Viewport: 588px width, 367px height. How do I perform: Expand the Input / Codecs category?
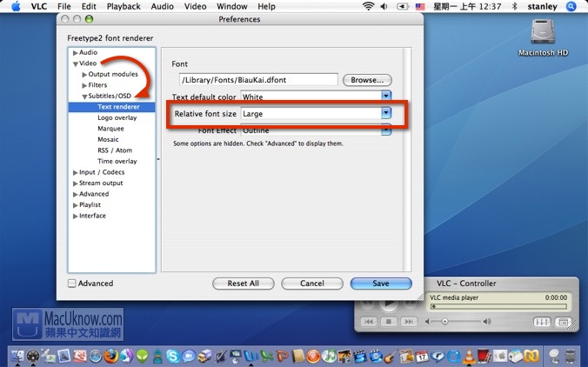(x=76, y=172)
